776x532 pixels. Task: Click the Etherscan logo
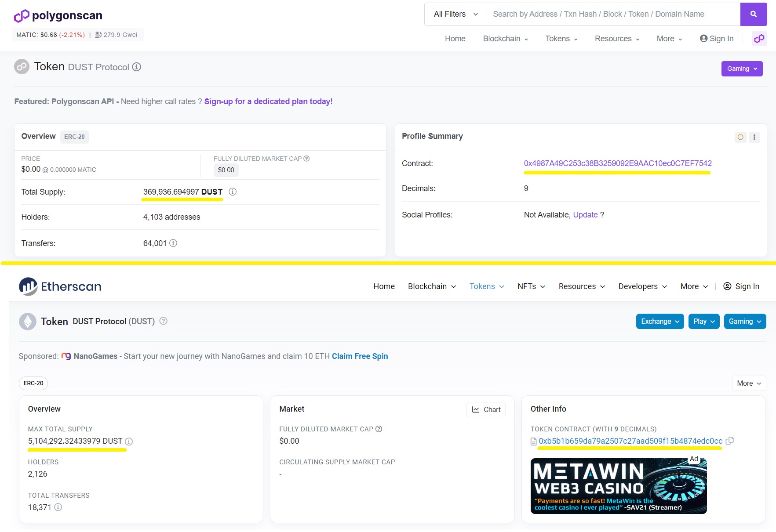pos(60,286)
